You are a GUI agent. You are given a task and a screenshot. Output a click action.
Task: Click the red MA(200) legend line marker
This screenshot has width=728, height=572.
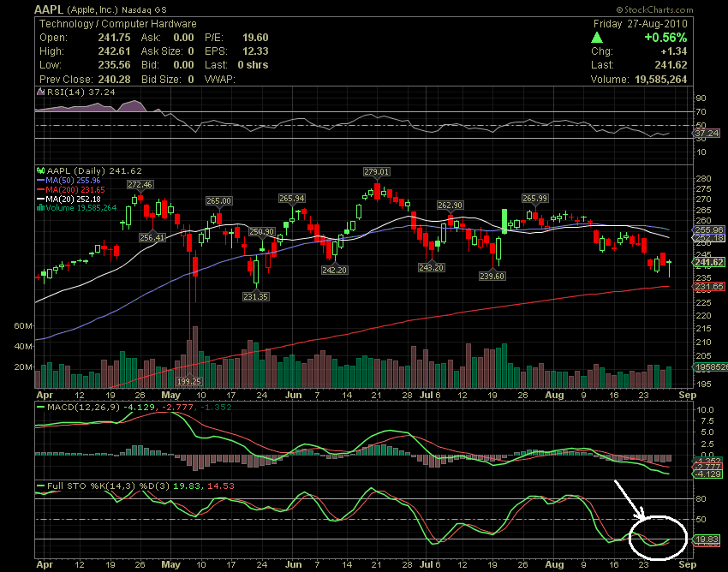(x=41, y=189)
